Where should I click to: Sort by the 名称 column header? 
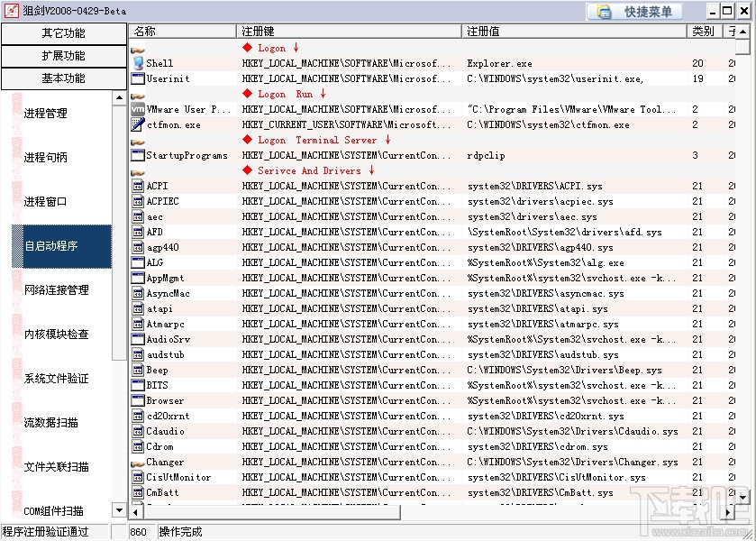click(x=183, y=32)
